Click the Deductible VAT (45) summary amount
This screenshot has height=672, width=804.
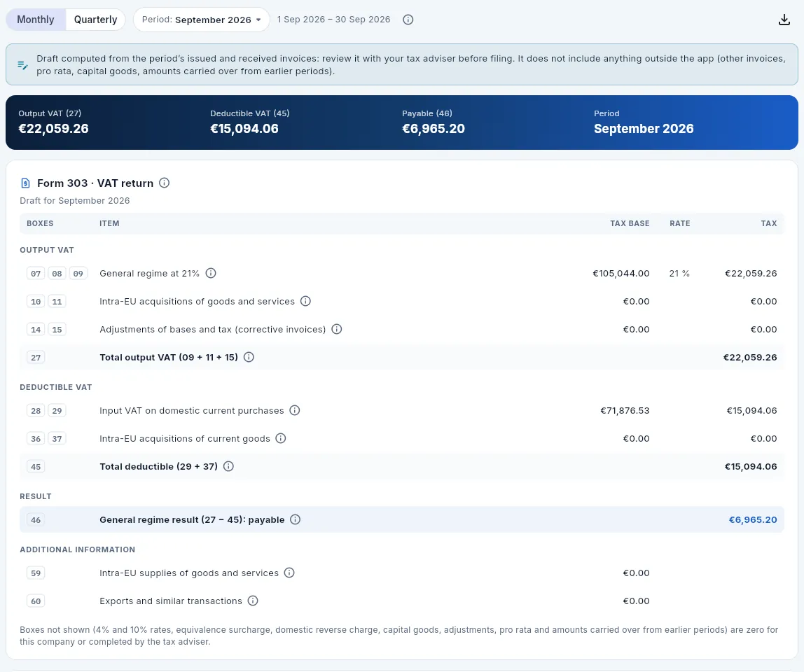pos(244,129)
